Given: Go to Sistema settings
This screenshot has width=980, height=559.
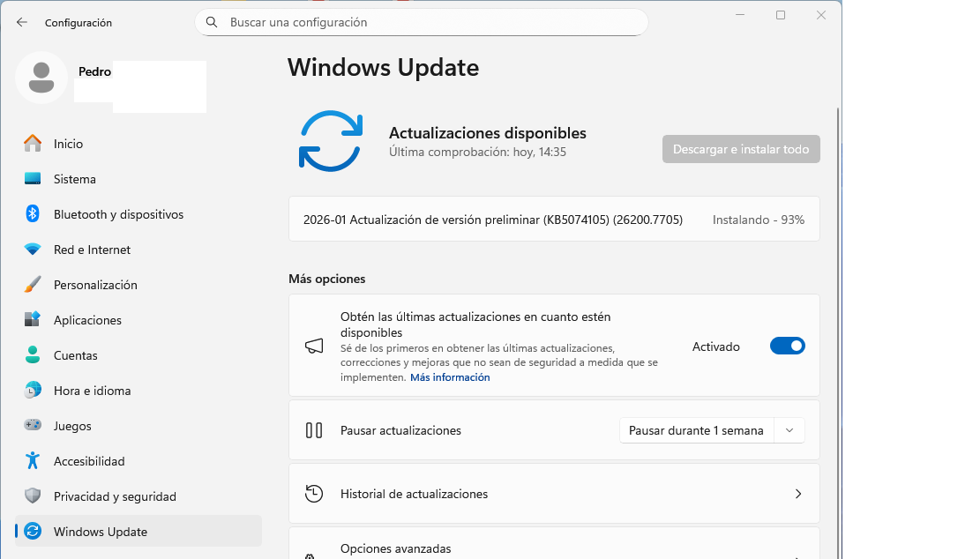Looking at the screenshot, I should coord(74,179).
